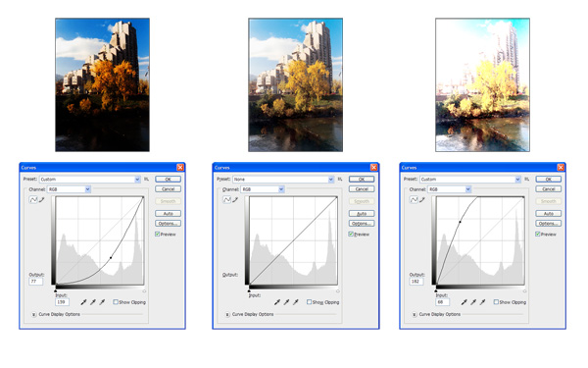Pick black point eyedropper in Output 77 dialog
The image size is (588, 368).
[x=83, y=302]
